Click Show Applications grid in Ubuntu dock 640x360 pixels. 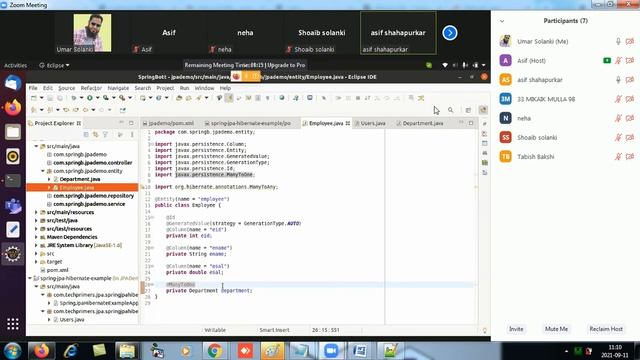(13, 324)
